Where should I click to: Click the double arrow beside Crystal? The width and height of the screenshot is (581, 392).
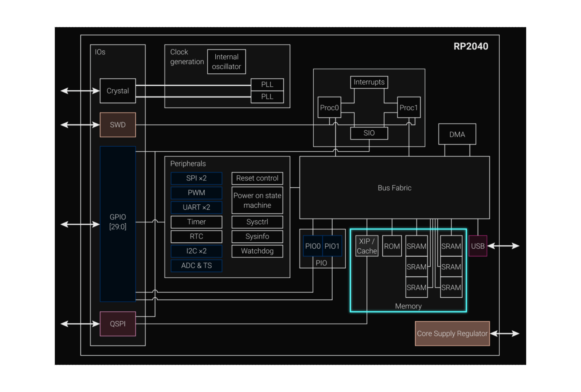(80, 91)
